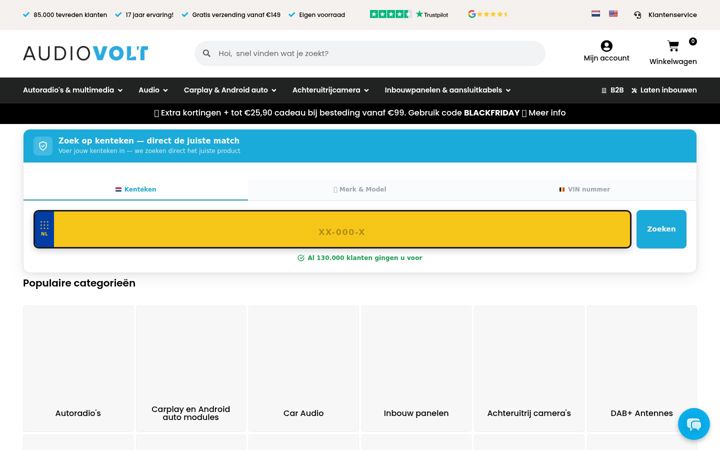Click the Klantenservice headset icon
The image size is (720, 450).
tap(637, 15)
